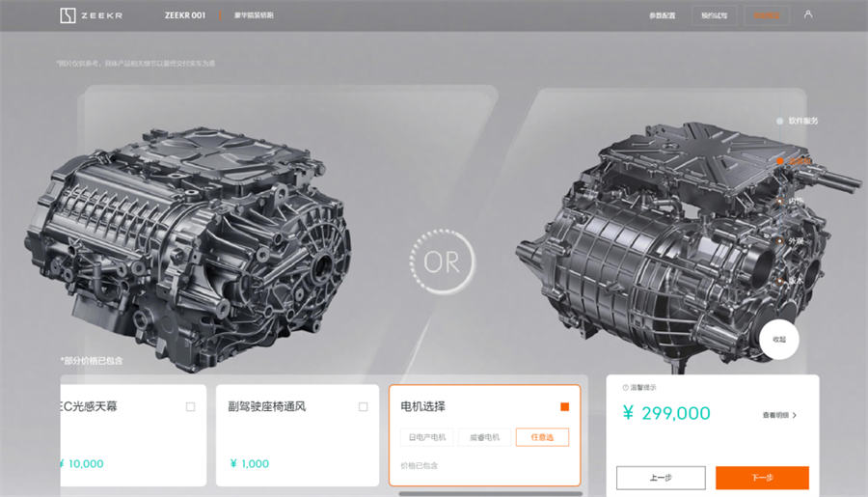The image size is (868, 497).
Task: Click the highlighted orange step marker
Action: [780, 161]
